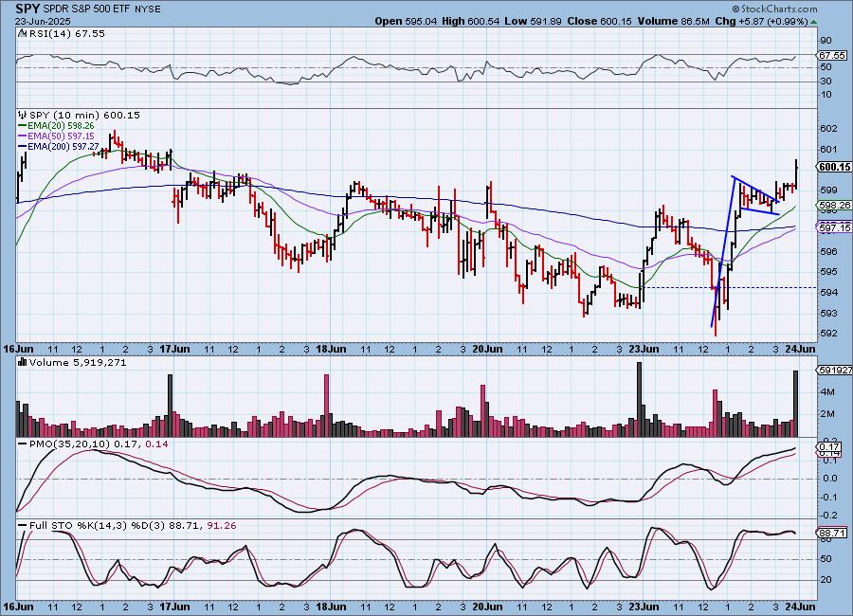853x616 pixels.
Task: Click the 0.0 label on the PMO axis
Action: [830, 479]
